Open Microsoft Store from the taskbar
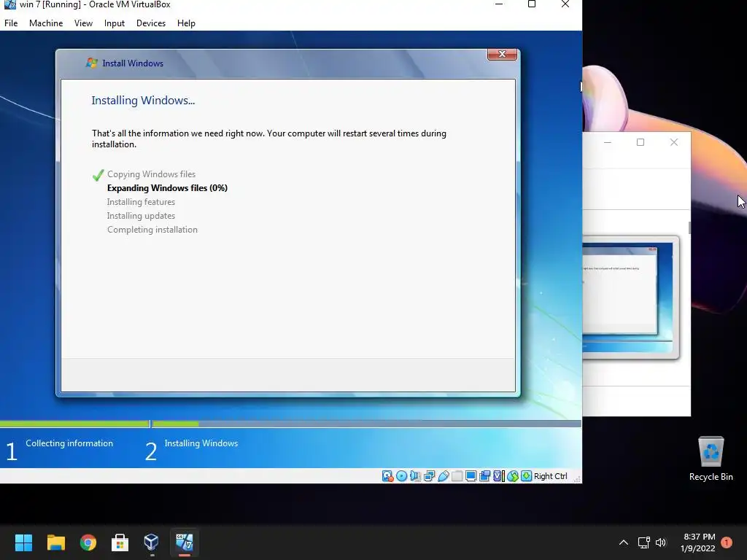Screen dimensions: 747x560 click(120, 542)
